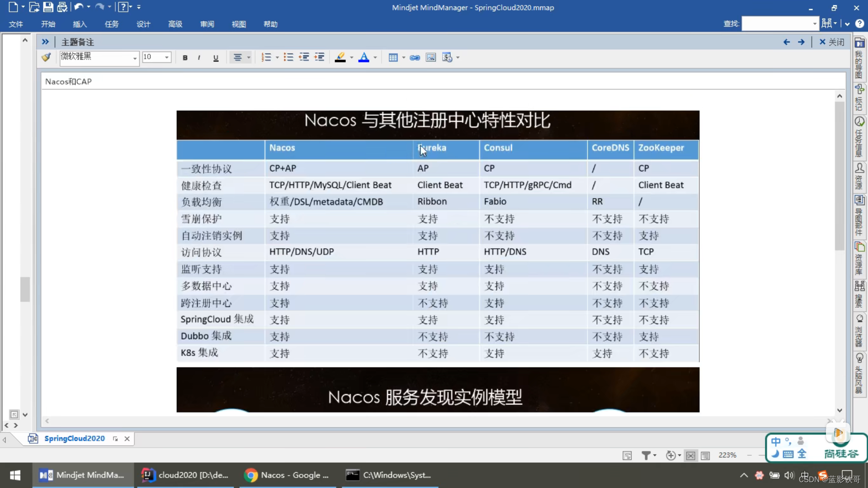Open the search box dropdown in title area
The image size is (868, 488).
pyautogui.click(x=815, y=24)
